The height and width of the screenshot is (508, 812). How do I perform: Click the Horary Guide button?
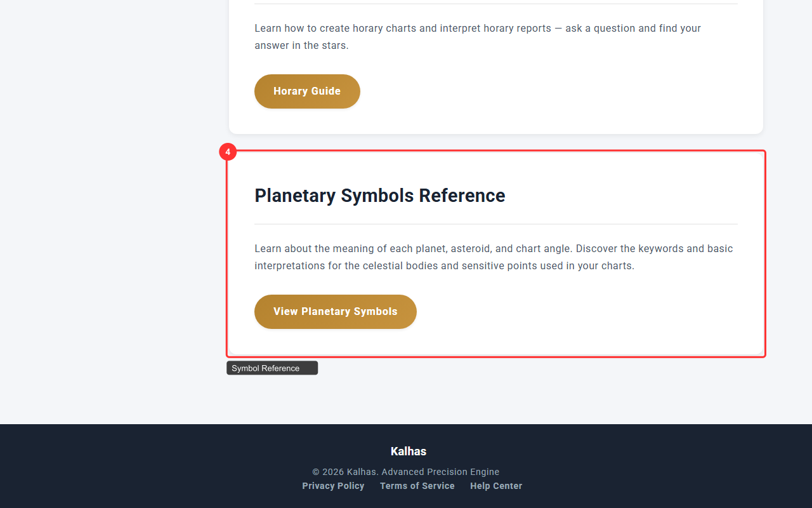tap(307, 91)
